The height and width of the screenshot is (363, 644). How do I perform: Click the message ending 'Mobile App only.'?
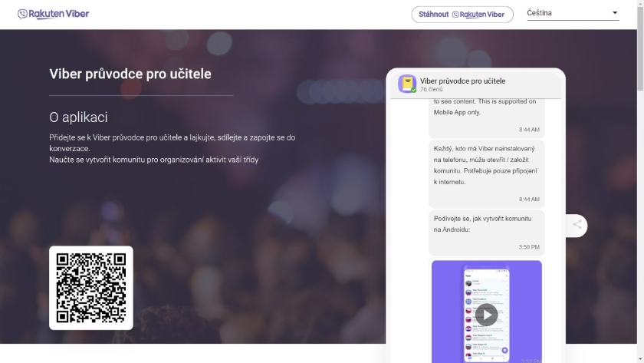[486, 117]
